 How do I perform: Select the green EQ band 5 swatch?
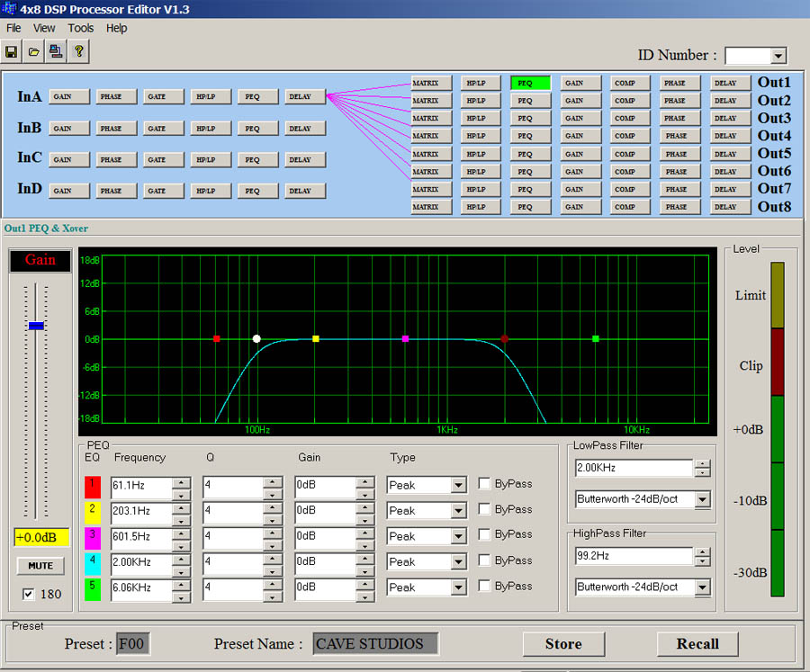point(93,590)
